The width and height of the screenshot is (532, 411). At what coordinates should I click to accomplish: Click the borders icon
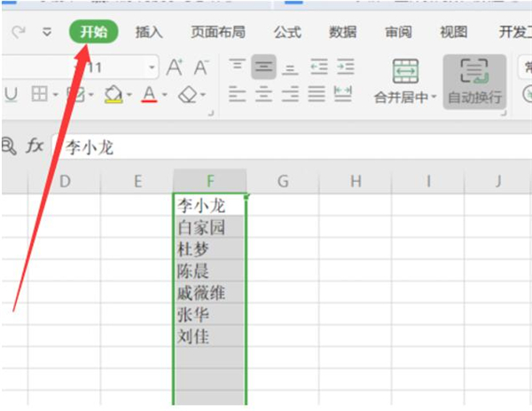pyautogui.click(x=39, y=93)
